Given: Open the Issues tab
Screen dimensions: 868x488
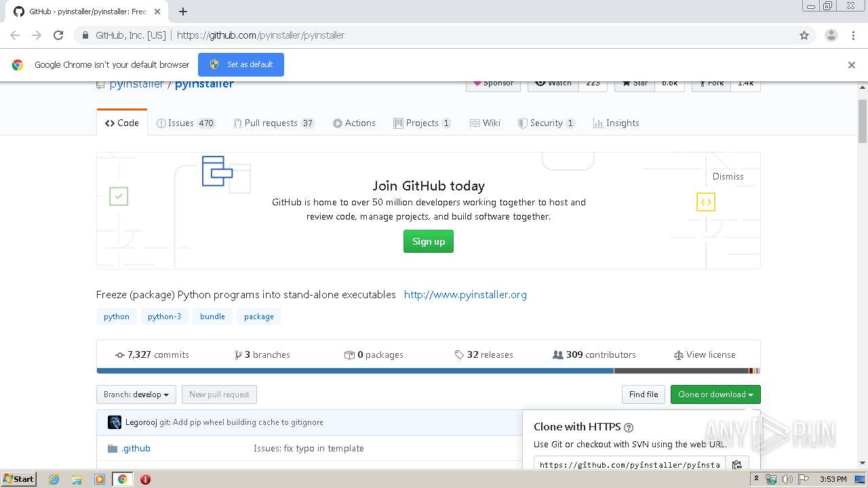Looking at the screenshot, I should click(x=186, y=123).
